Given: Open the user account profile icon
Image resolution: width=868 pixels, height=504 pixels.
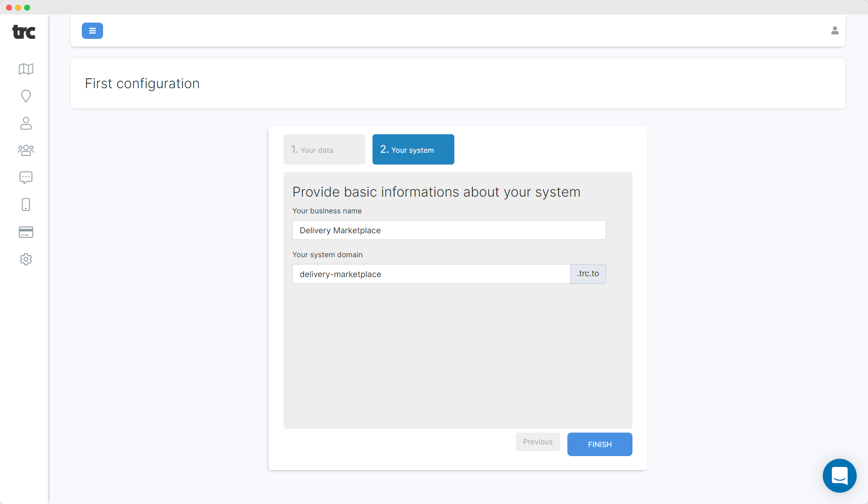Looking at the screenshot, I should (x=835, y=30).
